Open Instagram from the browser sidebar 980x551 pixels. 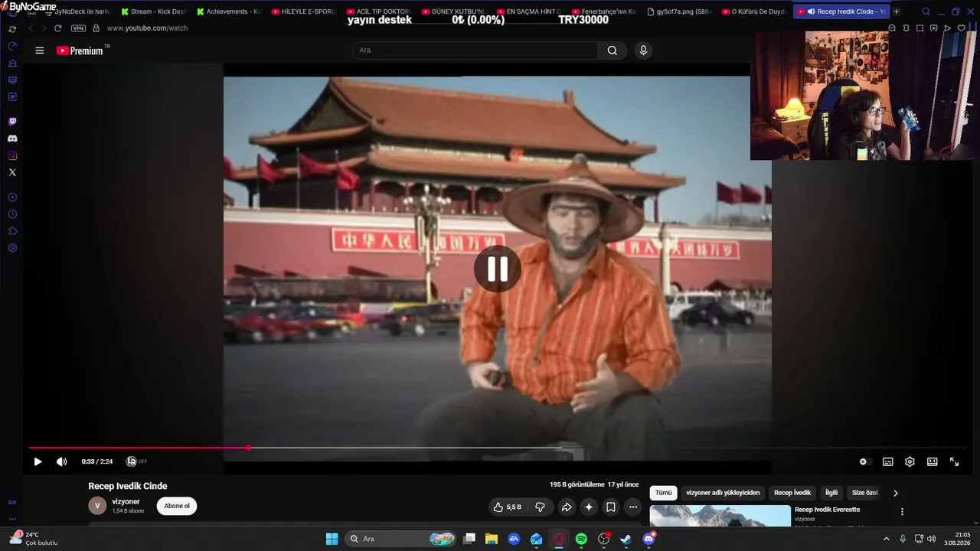click(12, 155)
